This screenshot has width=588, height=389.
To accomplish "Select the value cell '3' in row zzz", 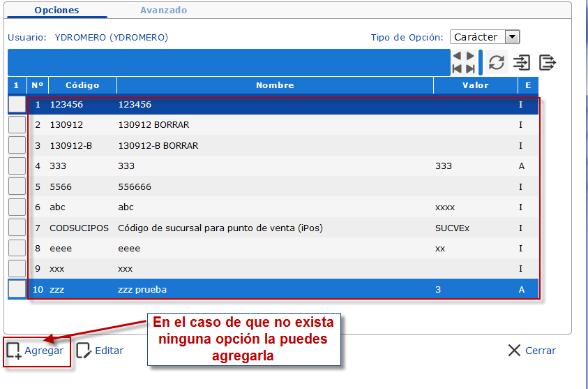I will 438,290.
